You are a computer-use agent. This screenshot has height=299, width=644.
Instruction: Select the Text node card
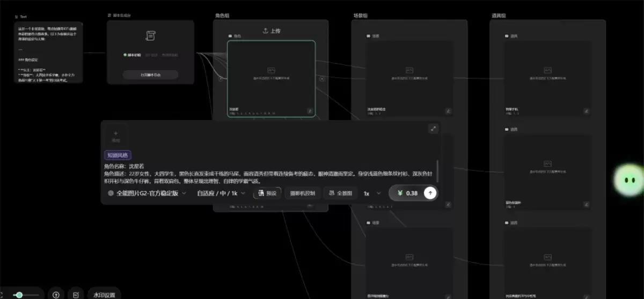click(x=49, y=52)
